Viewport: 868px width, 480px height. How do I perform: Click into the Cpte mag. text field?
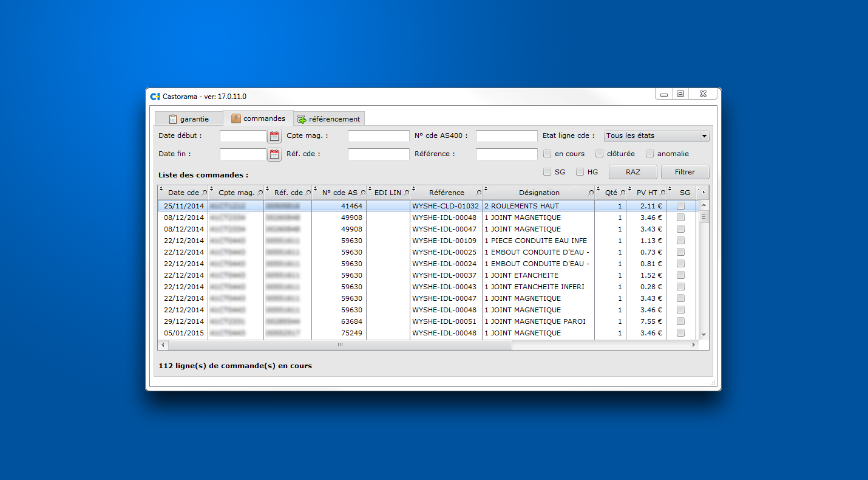pos(379,136)
